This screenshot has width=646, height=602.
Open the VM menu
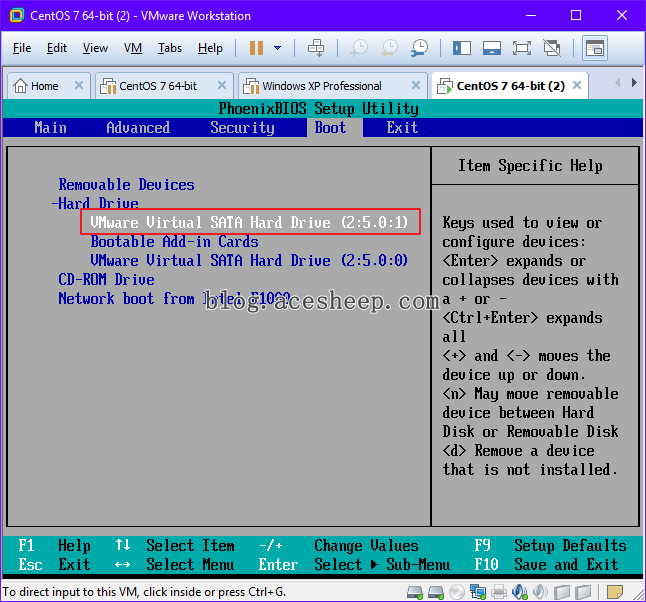coord(133,48)
